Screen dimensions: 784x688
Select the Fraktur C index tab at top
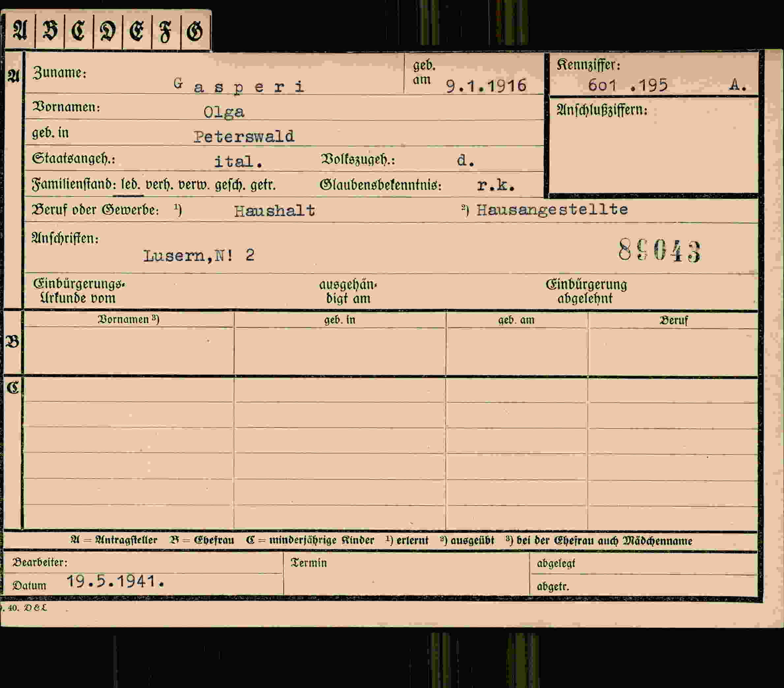[x=78, y=31]
